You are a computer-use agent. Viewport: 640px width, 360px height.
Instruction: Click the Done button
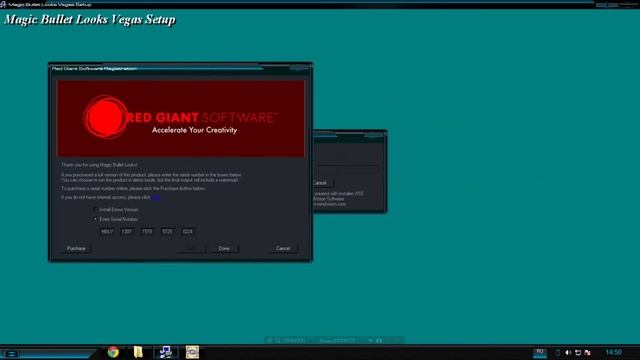coord(224,248)
